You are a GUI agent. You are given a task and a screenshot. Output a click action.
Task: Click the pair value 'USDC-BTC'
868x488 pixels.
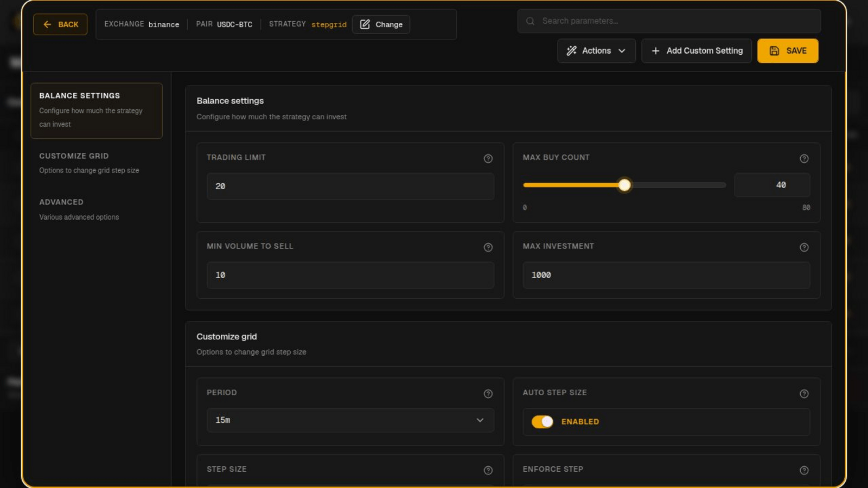coord(234,24)
